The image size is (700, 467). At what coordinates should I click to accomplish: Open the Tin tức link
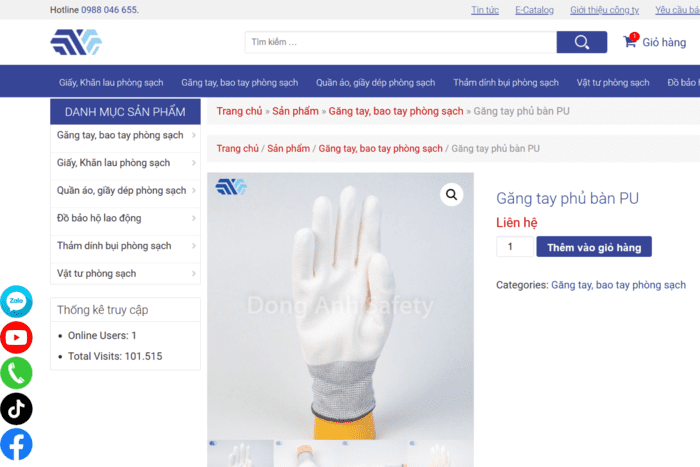click(x=485, y=10)
